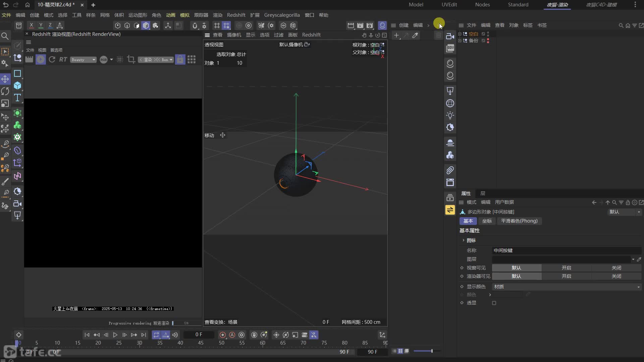Viewport: 644px width, 362px height.
Task: Open the 显示颜色 材质 dropdown
Action: click(567, 287)
